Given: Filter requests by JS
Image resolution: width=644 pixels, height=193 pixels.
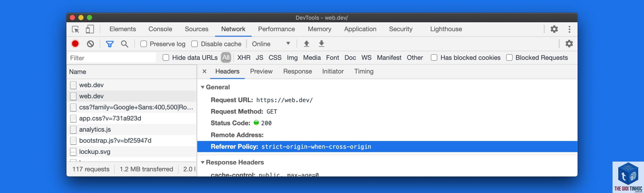Looking at the screenshot, I should [x=259, y=58].
